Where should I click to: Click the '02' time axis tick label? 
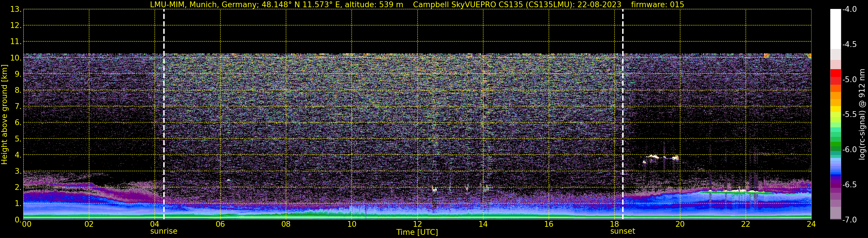[x=89, y=224]
